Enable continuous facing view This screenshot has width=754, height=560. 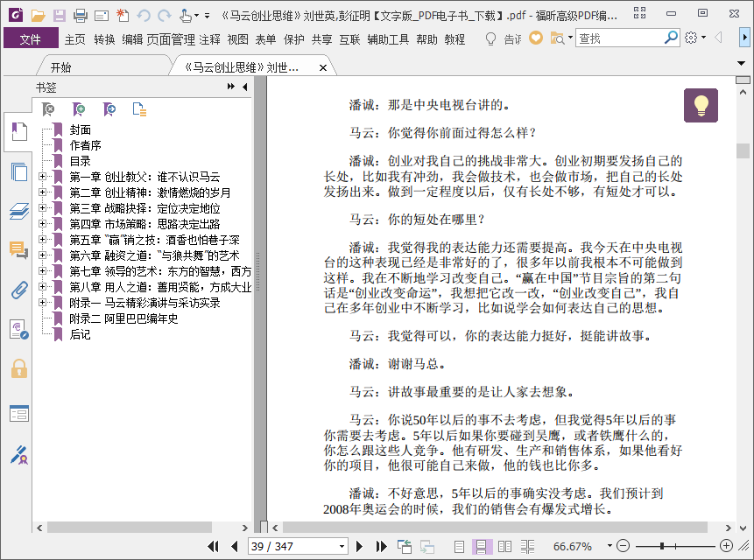coord(527,547)
